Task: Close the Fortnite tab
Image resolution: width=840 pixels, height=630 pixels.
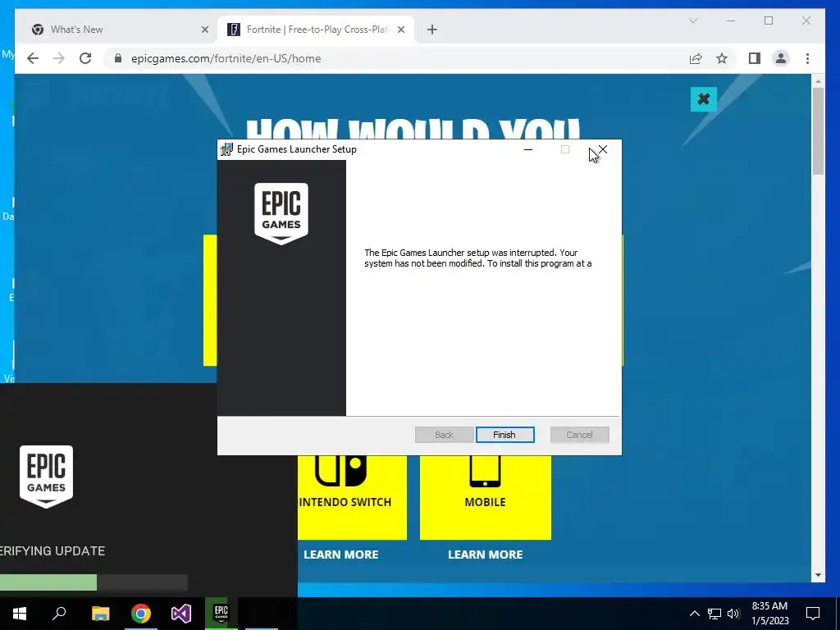Action: tap(400, 30)
